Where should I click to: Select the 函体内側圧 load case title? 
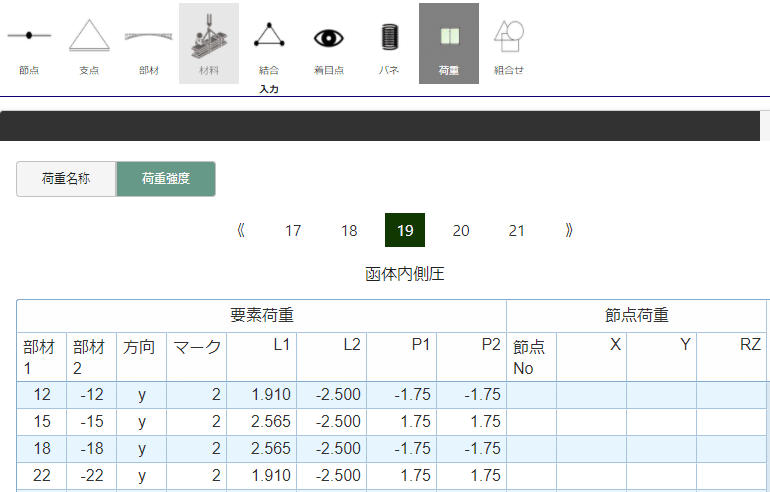click(405, 274)
